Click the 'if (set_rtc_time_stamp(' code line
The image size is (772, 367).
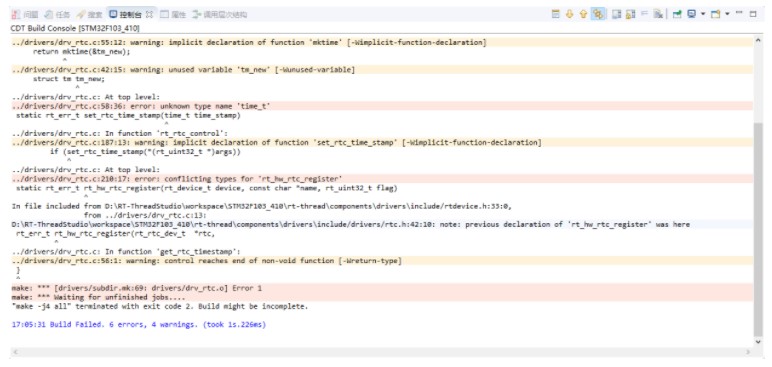(x=145, y=152)
